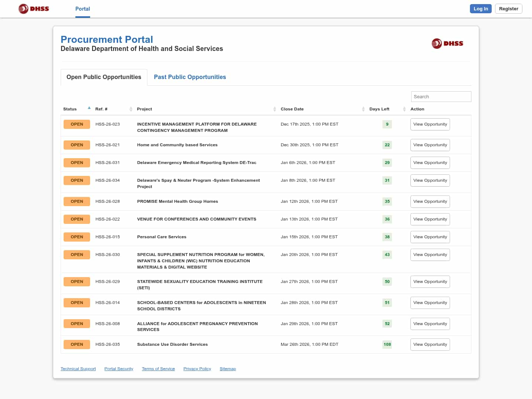Open the Portal navigation item
The image size is (532, 399).
click(x=82, y=9)
